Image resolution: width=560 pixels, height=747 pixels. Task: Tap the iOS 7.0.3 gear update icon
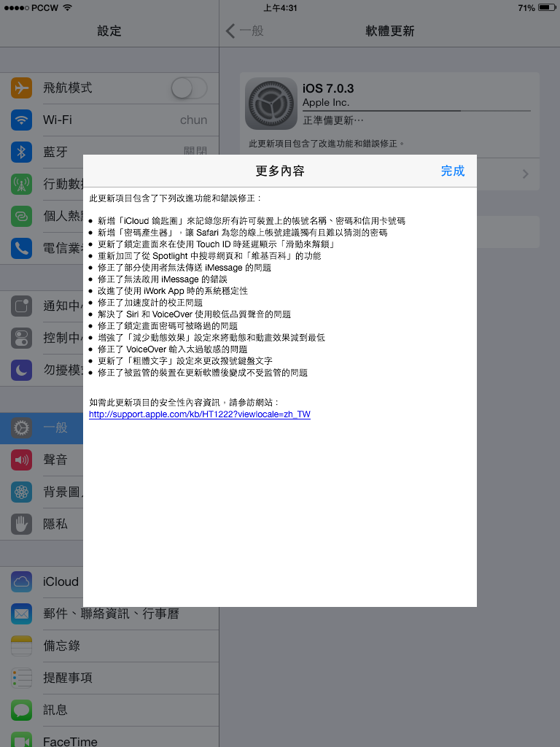pyautogui.click(x=271, y=104)
